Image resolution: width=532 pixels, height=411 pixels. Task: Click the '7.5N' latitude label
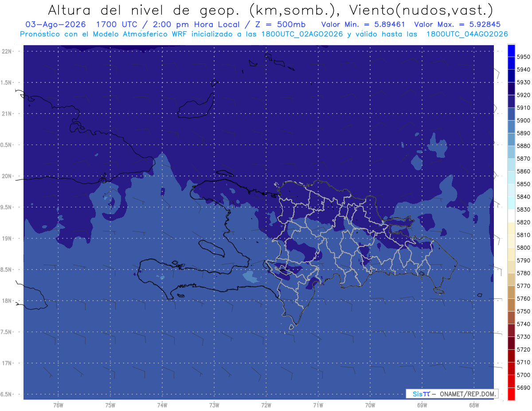click(7, 332)
